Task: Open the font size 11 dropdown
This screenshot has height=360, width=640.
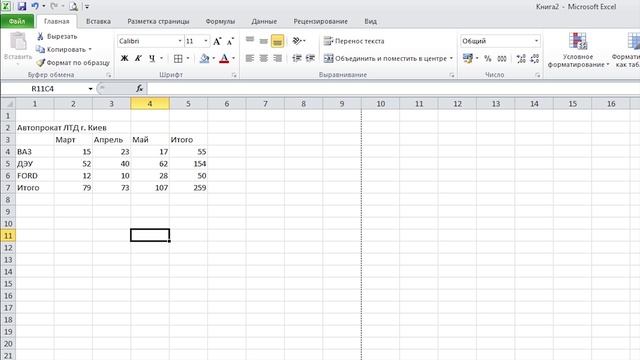Action: pyautogui.click(x=206, y=41)
